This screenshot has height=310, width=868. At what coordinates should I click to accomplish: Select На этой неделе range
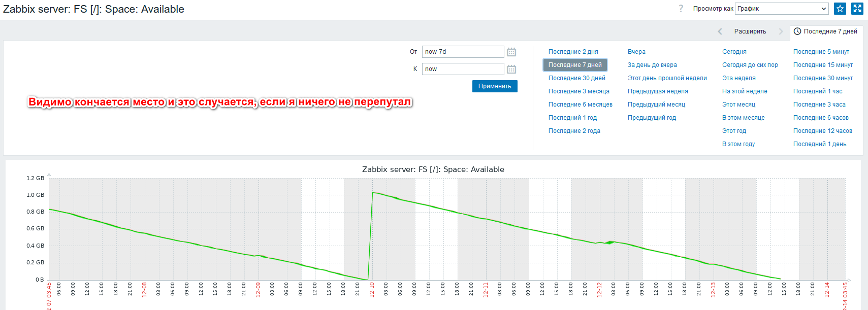[745, 91]
